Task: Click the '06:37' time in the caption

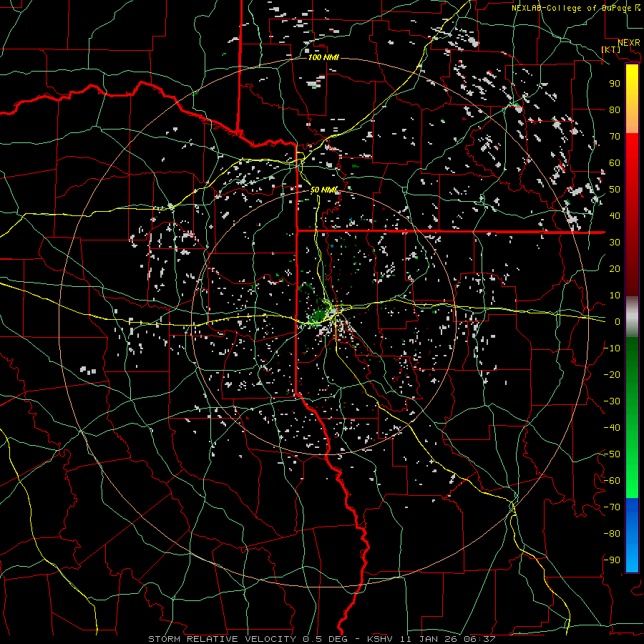Action: (481, 639)
